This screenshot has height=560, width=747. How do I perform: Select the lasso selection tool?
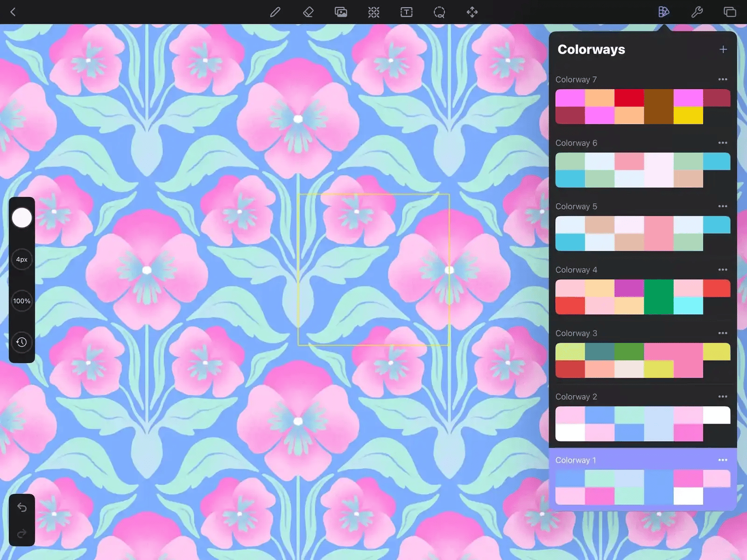pos(439,12)
